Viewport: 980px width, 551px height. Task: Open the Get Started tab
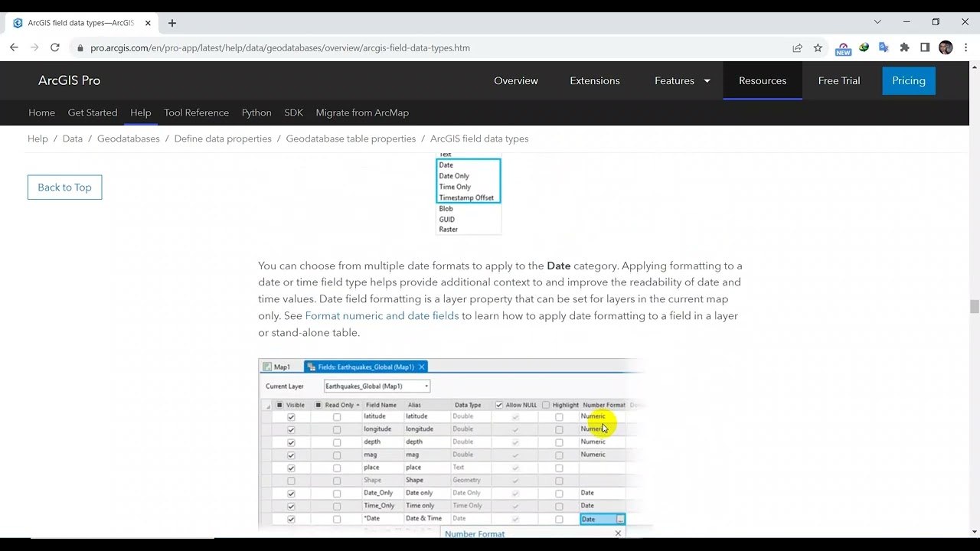[93, 112]
